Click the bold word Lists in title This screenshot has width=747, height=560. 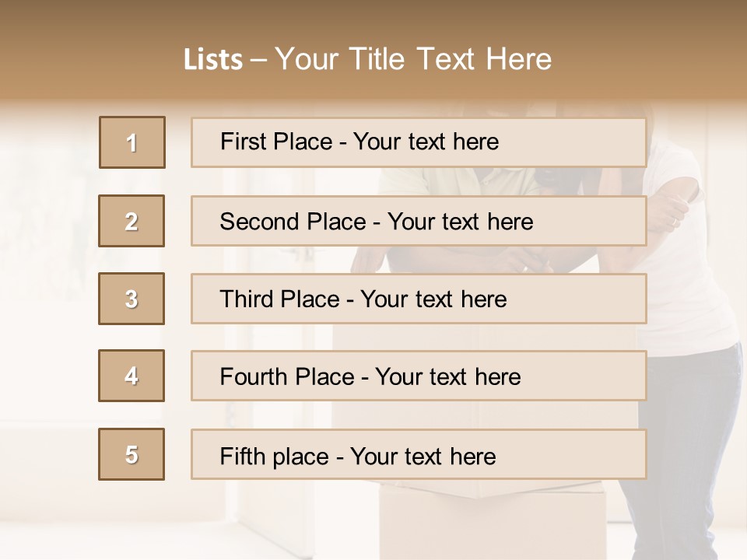[x=213, y=60]
